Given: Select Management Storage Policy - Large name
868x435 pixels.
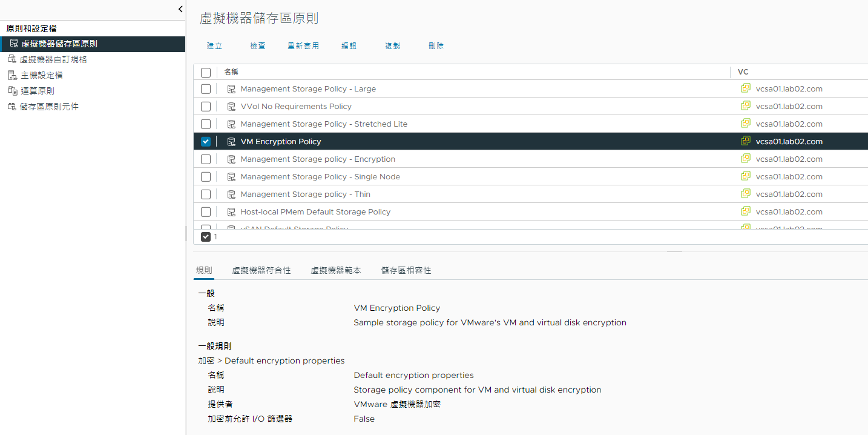Looking at the screenshot, I should pos(308,89).
